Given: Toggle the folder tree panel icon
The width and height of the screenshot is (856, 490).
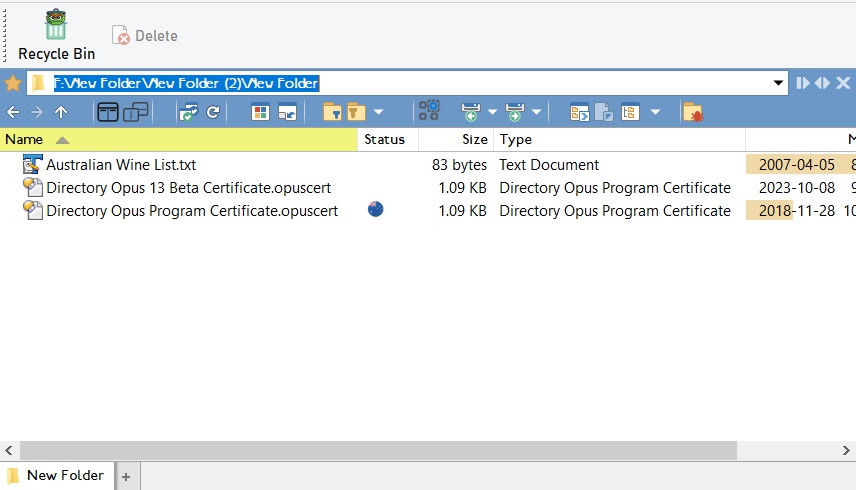Looking at the screenshot, I should coord(630,112).
